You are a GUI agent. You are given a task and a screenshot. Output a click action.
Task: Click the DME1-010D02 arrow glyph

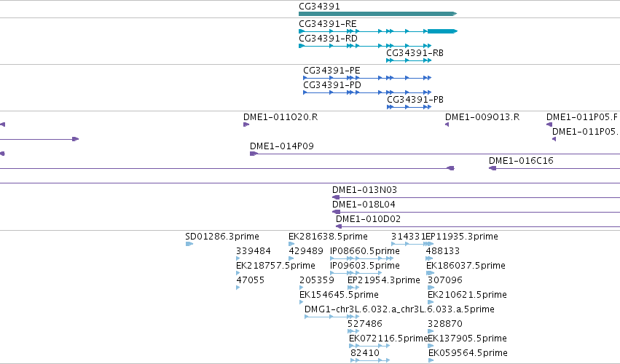click(x=339, y=226)
